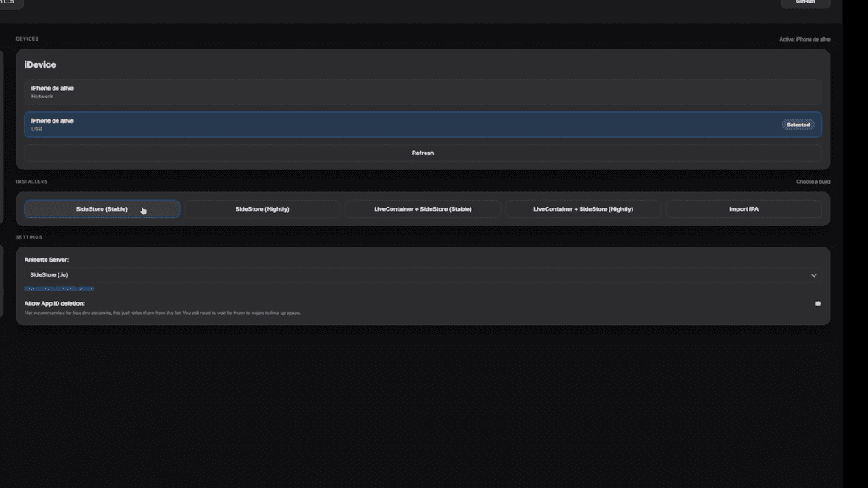This screenshot has width=868, height=488.
Task: Click the Refresh button under the device list
Action: point(423,152)
